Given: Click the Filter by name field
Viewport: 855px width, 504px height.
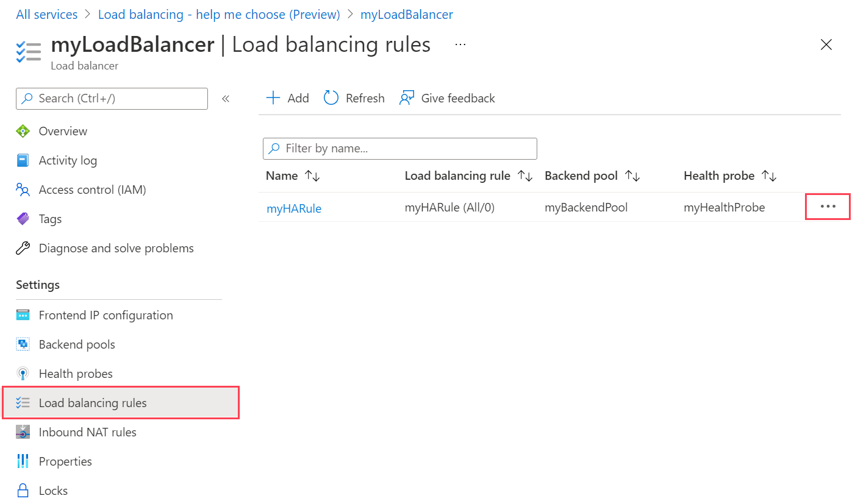Looking at the screenshot, I should (x=400, y=148).
